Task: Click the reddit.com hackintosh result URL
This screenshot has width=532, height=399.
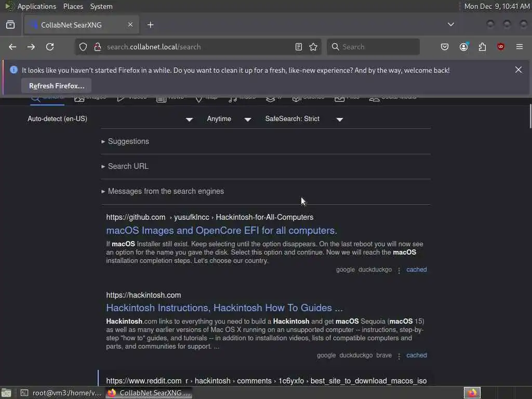Action: (267, 381)
